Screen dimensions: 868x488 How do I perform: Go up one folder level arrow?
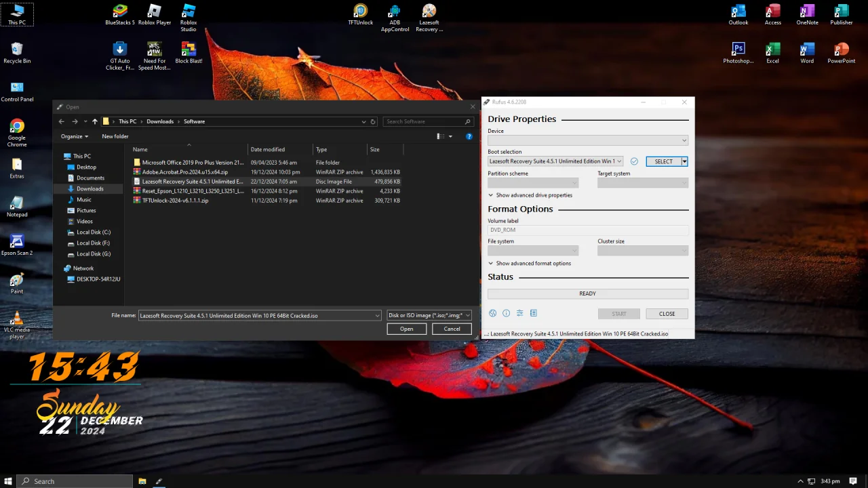click(x=95, y=121)
